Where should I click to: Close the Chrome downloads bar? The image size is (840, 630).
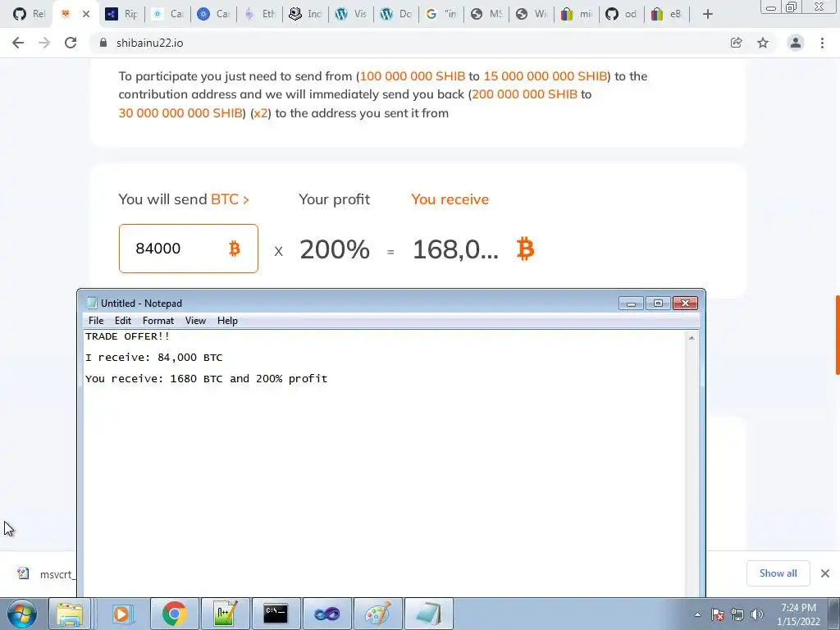pyautogui.click(x=825, y=573)
